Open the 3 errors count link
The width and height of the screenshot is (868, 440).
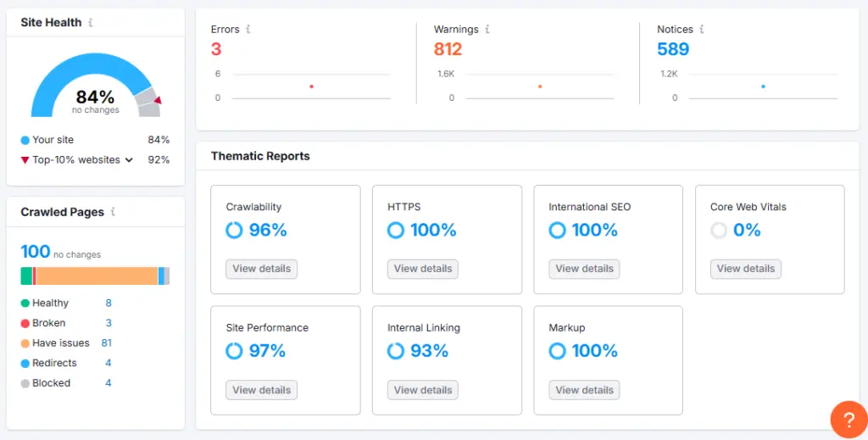[x=216, y=49]
